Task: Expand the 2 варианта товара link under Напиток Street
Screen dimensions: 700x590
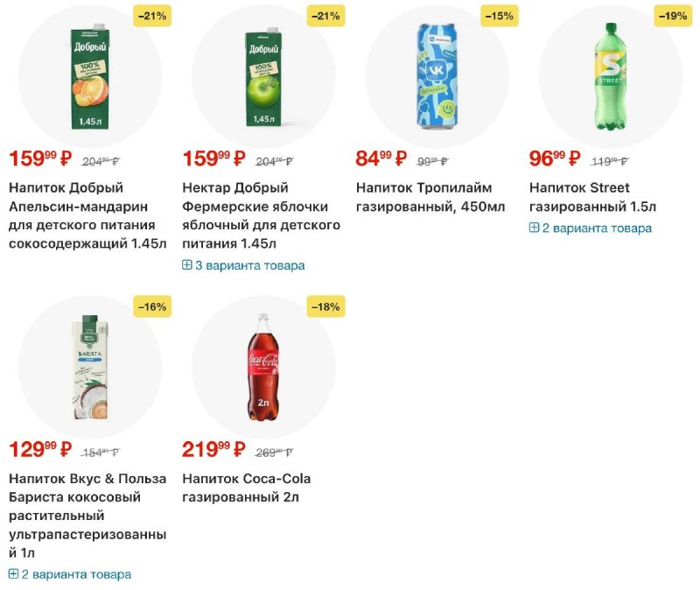Action: pos(597,228)
